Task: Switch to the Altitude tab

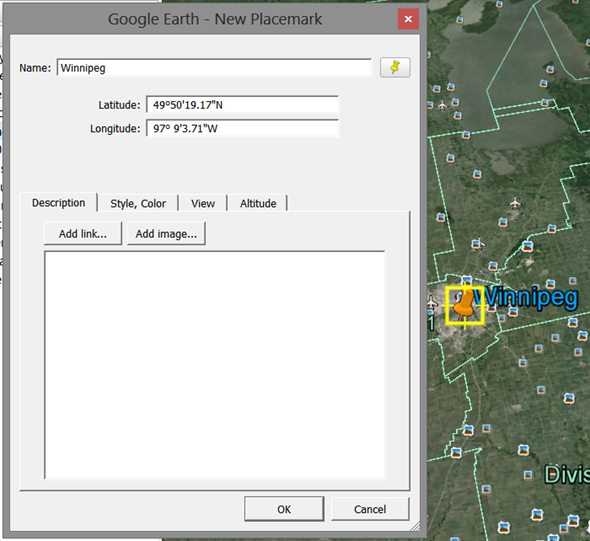Action: click(x=258, y=204)
